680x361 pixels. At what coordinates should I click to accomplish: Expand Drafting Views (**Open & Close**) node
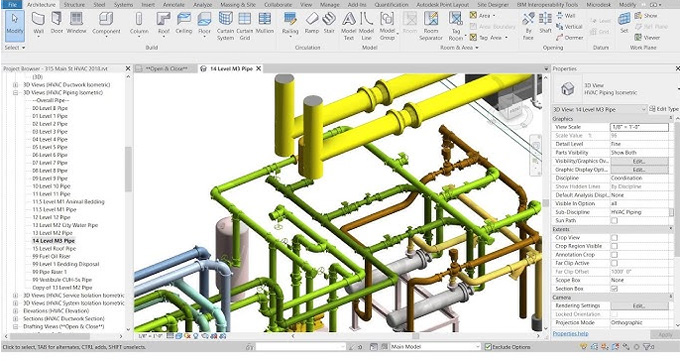(15, 326)
